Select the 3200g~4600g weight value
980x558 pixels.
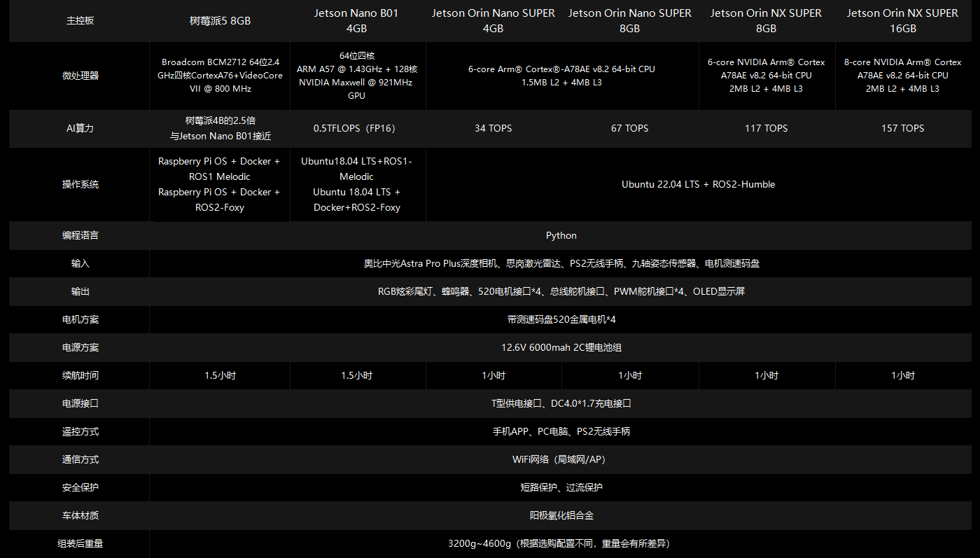coord(561,543)
